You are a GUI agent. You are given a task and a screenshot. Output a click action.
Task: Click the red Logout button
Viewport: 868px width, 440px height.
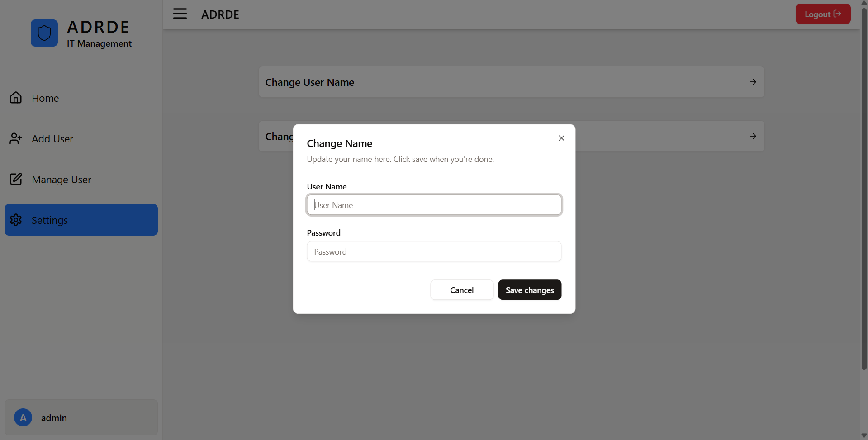pos(822,14)
